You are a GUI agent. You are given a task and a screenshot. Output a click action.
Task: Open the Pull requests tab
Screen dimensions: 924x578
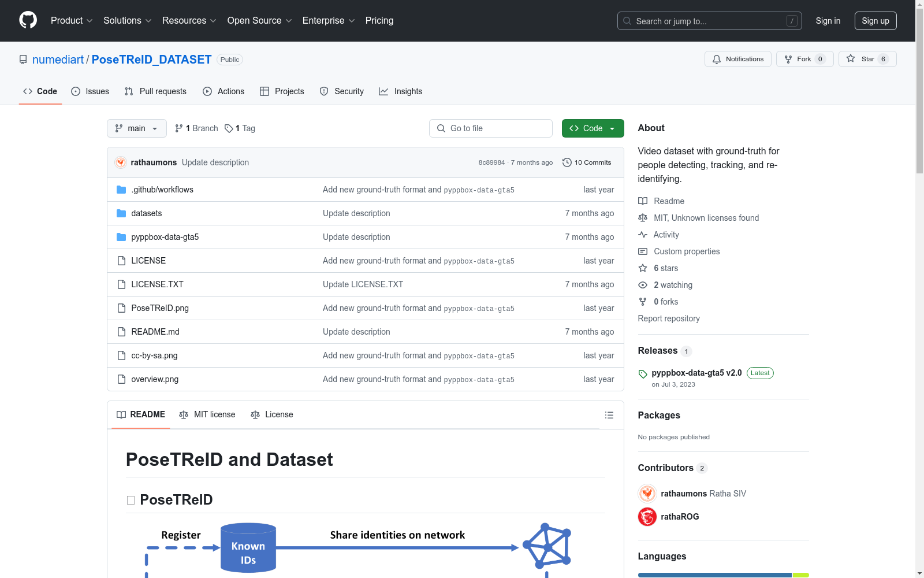pyautogui.click(x=155, y=91)
